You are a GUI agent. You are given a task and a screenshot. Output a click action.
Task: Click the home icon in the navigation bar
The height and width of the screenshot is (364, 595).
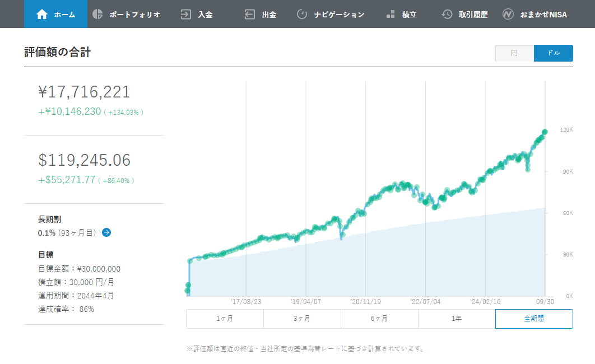[42, 14]
